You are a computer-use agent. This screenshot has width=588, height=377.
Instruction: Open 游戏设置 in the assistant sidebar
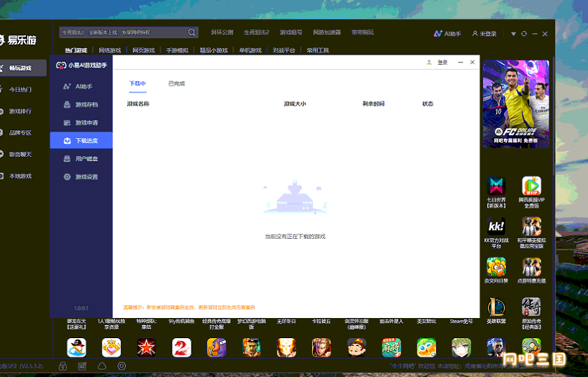pyautogui.click(x=81, y=176)
